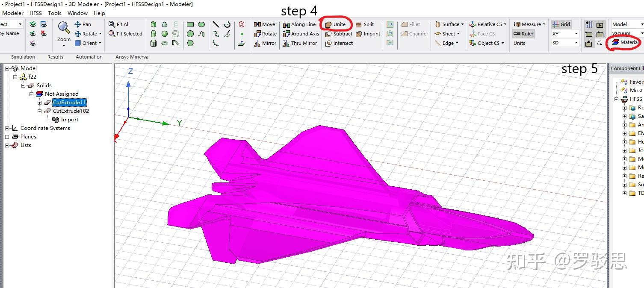Click the Assign Material button

pos(625,43)
